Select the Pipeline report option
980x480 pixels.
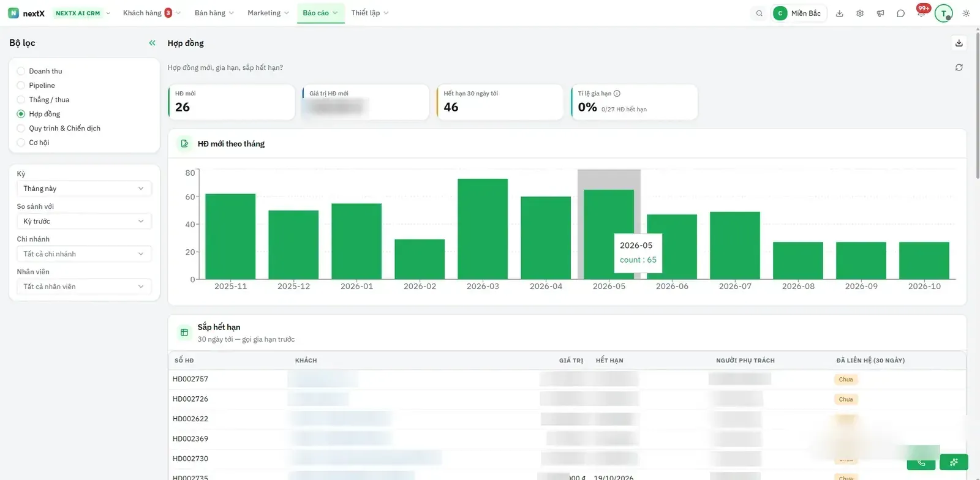tap(36, 85)
